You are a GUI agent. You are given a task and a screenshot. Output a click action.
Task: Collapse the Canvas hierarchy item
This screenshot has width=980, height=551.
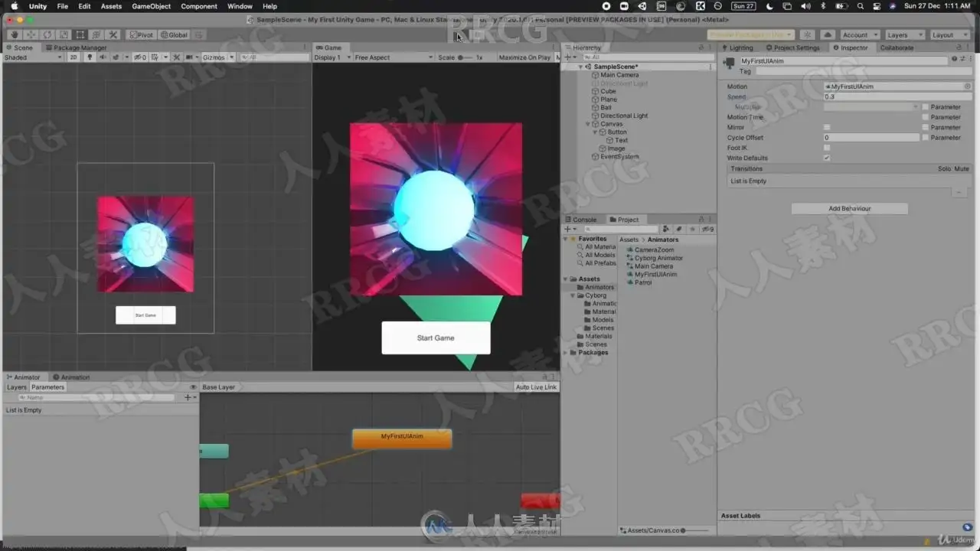pos(588,124)
